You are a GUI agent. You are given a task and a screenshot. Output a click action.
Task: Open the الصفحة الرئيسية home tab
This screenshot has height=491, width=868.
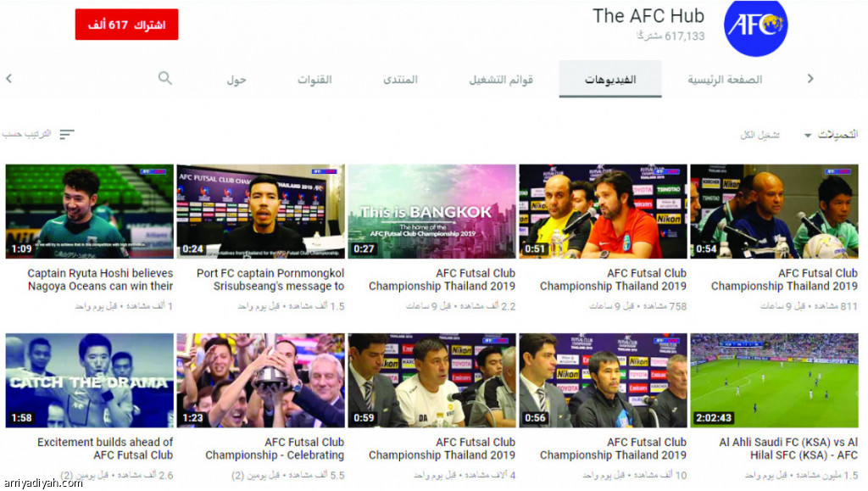(725, 80)
